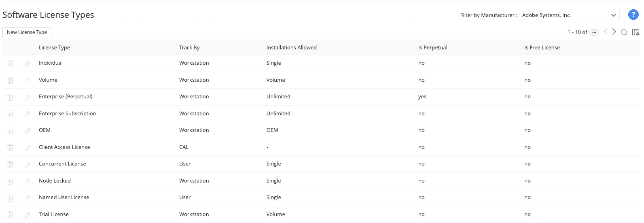Go to next page of results
644x223 pixels.
614,32
